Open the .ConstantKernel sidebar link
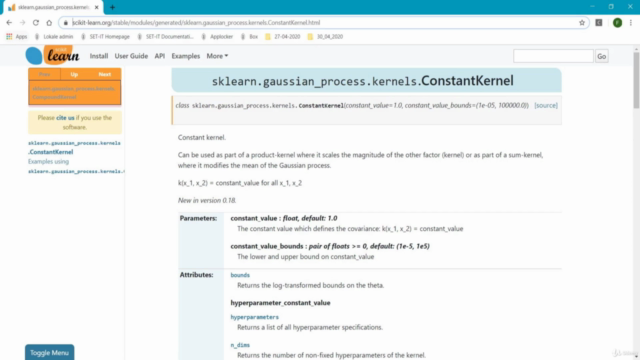Viewport: 640px width, 360px height. 51,152
